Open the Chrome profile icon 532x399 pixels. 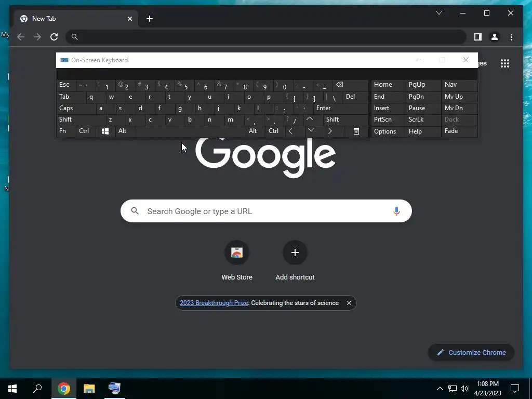click(x=495, y=37)
